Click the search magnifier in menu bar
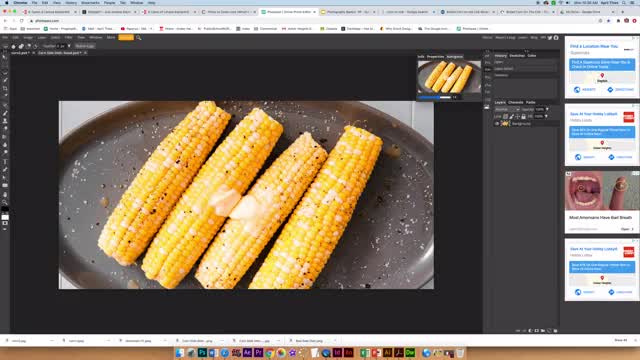Screen dimensions: 640x360 tap(139, 38)
